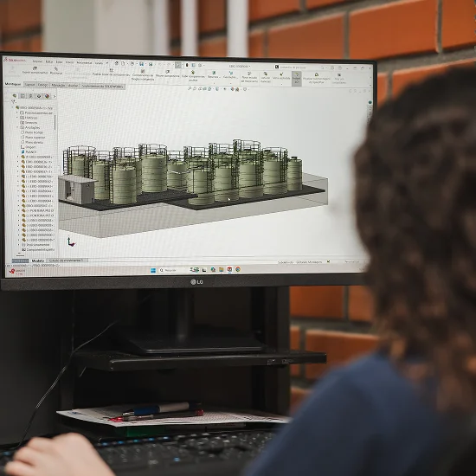This screenshot has height=476, width=476.
Task: Expand the Anotações tree node
Action: coord(17,127)
